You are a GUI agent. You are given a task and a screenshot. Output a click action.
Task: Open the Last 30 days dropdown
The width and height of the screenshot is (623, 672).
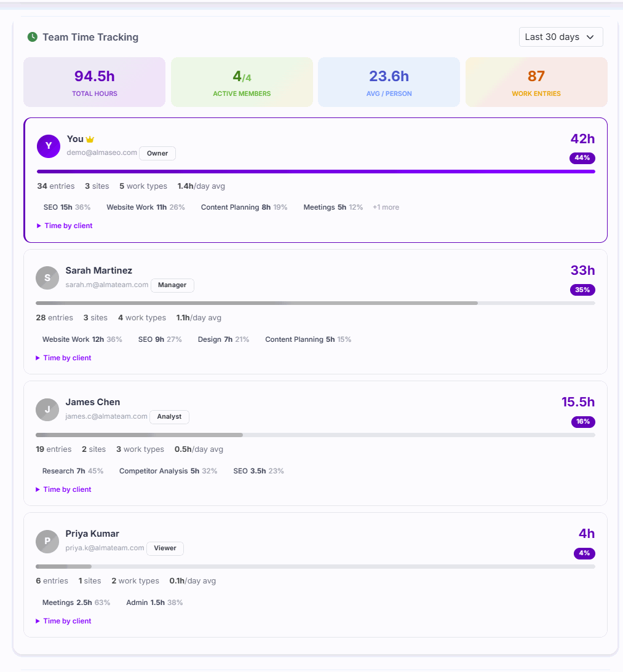coord(561,37)
